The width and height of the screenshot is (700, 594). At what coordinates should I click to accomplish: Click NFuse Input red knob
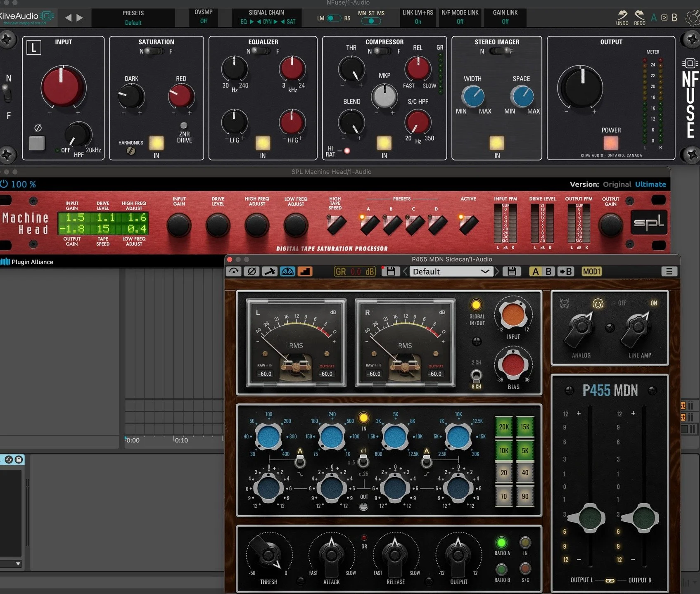[x=63, y=88]
